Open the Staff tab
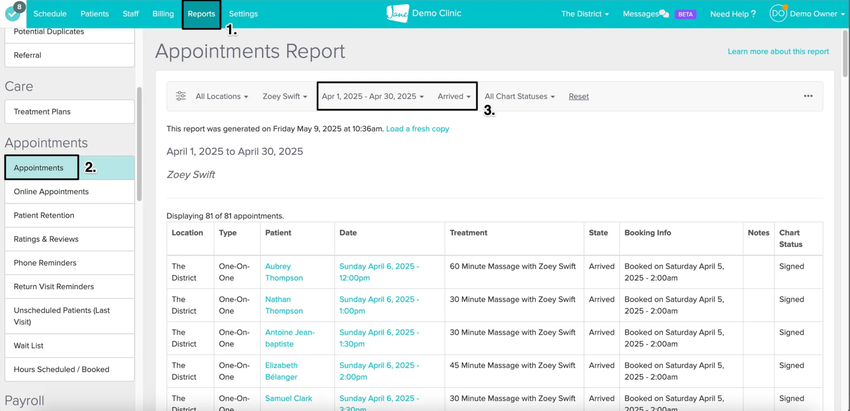Image resolution: width=850 pixels, height=411 pixels. pyautogui.click(x=131, y=14)
